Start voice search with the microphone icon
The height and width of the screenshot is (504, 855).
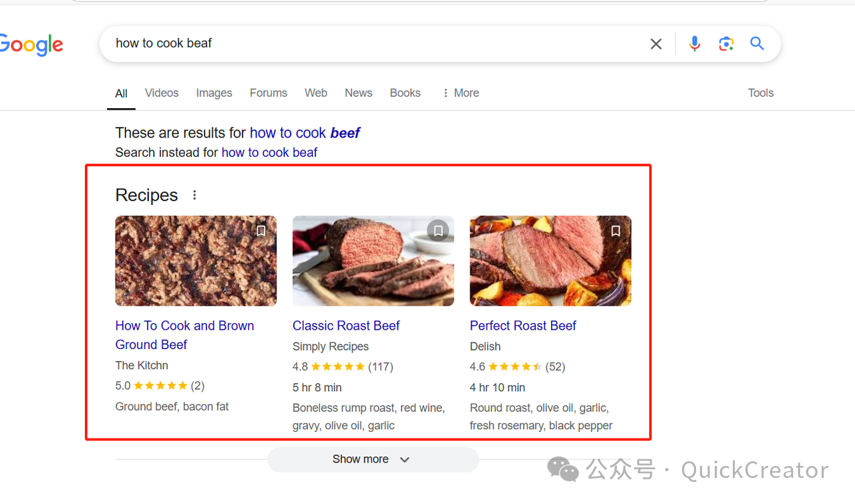(695, 44)
